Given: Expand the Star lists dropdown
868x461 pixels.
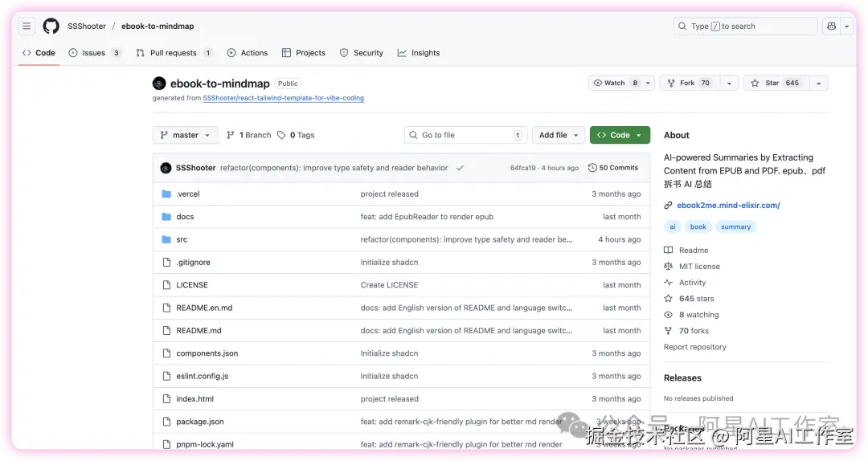Looking at the screenshot, I should [x=818, y=83].
